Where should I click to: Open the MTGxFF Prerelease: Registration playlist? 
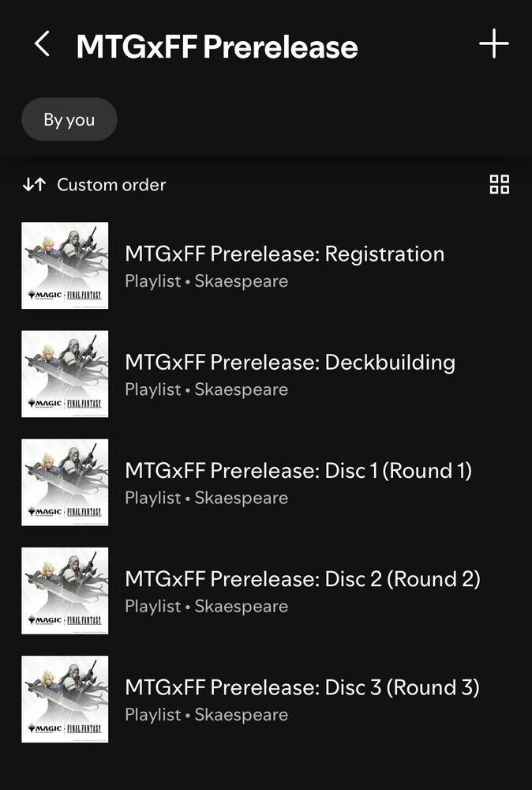(x=266, y=265)
